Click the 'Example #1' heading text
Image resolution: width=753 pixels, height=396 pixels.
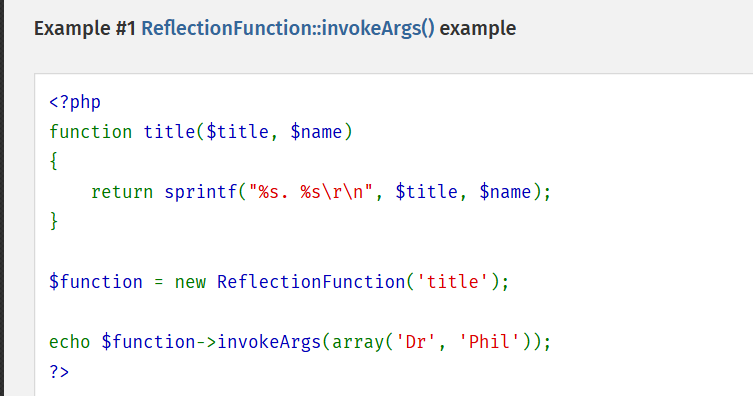tap(85, 29)
